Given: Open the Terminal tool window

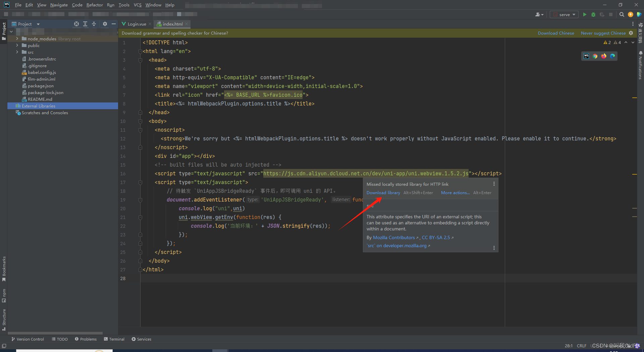Looking at the screenshot, I should click(x=114, y=339).
